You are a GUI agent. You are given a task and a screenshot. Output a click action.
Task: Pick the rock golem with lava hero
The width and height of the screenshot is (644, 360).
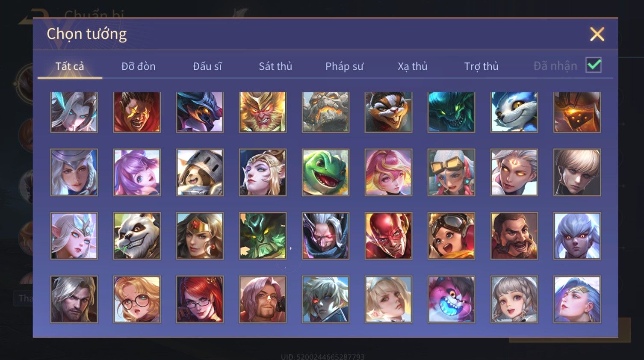325,112
